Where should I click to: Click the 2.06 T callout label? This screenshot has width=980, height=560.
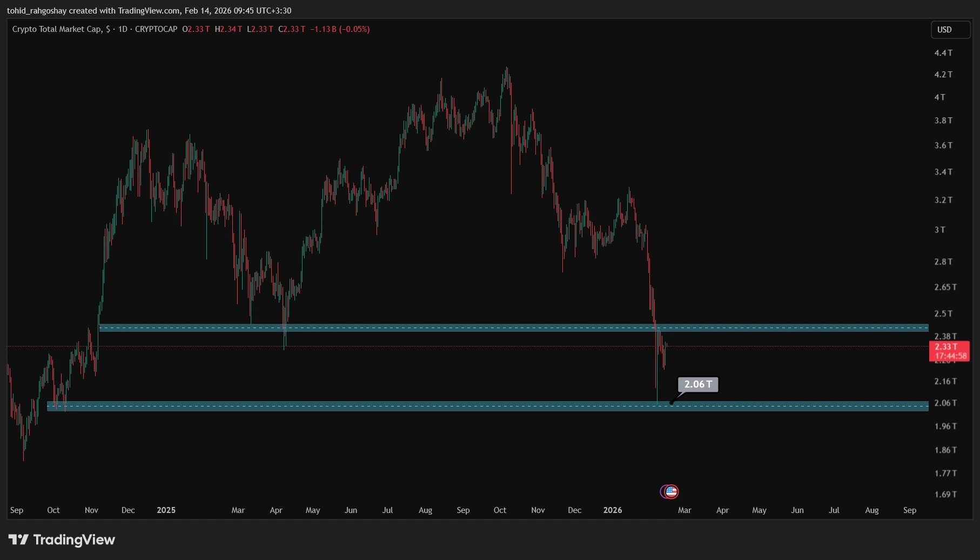click(x=697, y=384)
